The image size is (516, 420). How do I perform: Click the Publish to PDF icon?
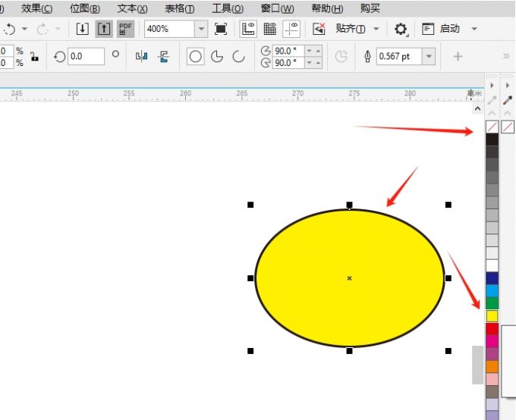125,29
